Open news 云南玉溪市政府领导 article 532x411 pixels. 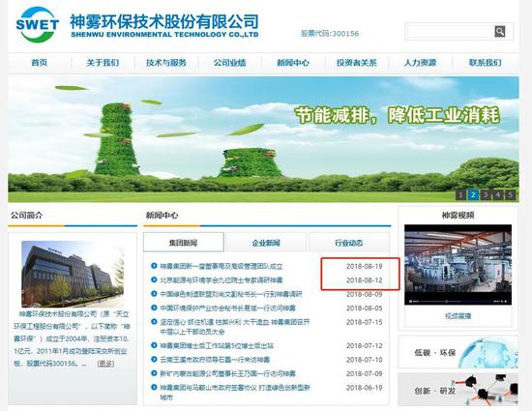[215, 360]
